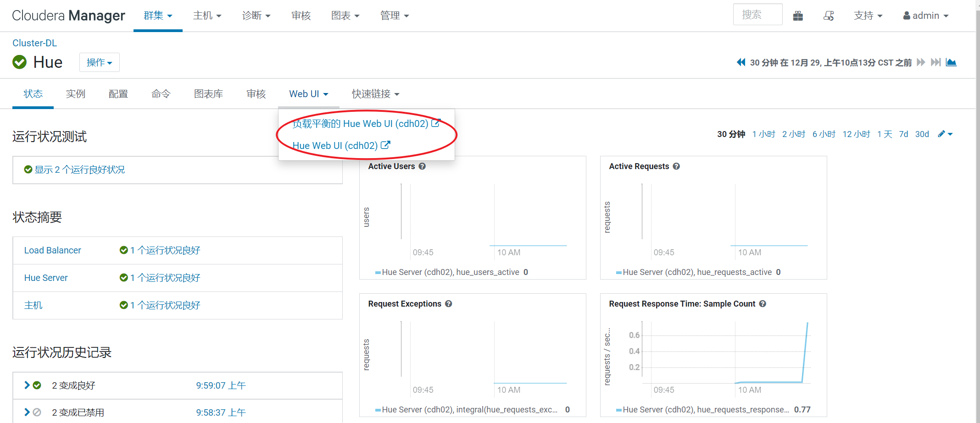Focus the 搜索 search field

coord(757,14)
